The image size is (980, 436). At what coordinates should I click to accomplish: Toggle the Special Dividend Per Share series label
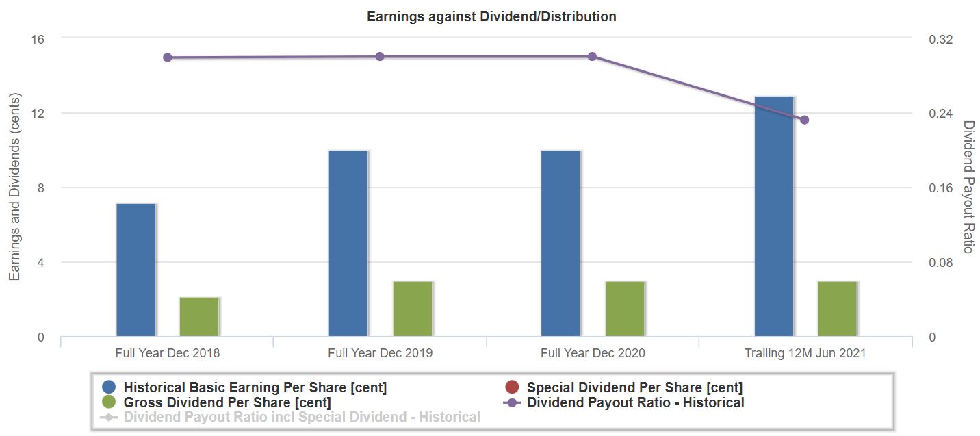(x=634, y=387)
